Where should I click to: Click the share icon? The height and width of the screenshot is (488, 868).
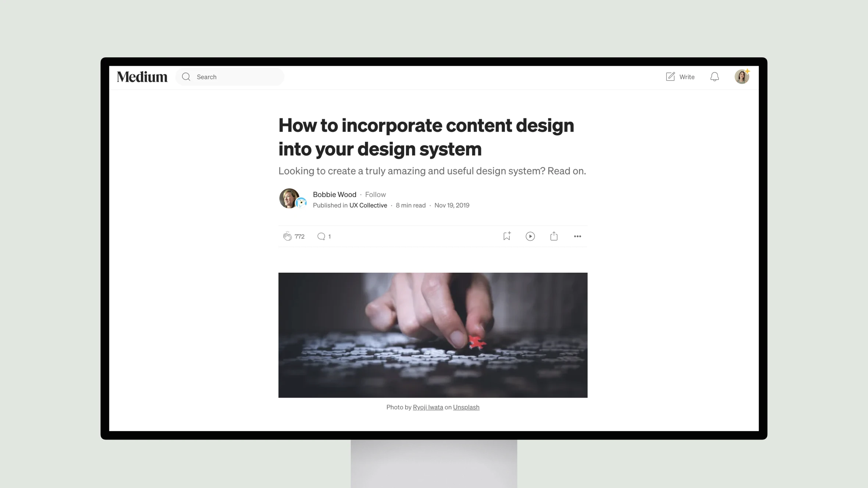pos(554,236)
